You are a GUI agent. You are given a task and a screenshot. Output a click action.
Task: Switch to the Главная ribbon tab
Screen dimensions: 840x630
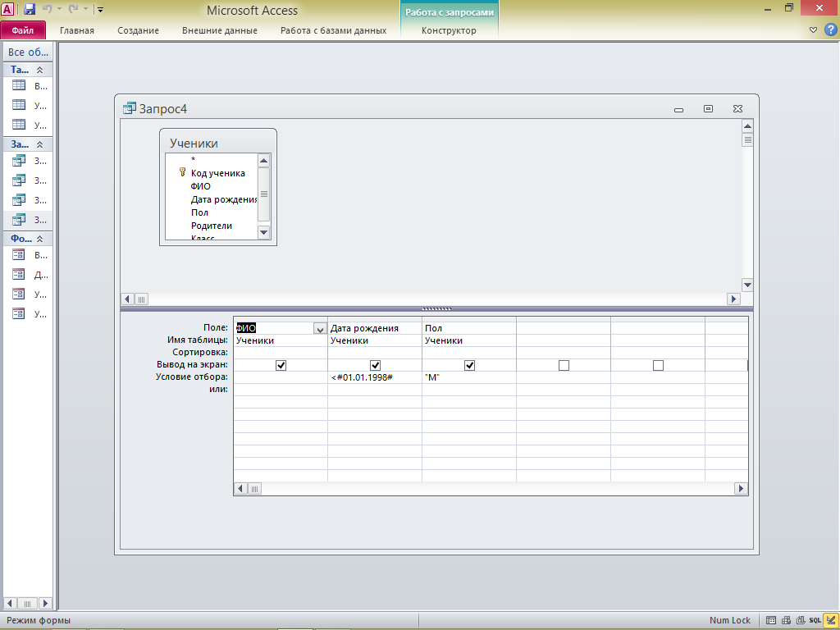76,30
